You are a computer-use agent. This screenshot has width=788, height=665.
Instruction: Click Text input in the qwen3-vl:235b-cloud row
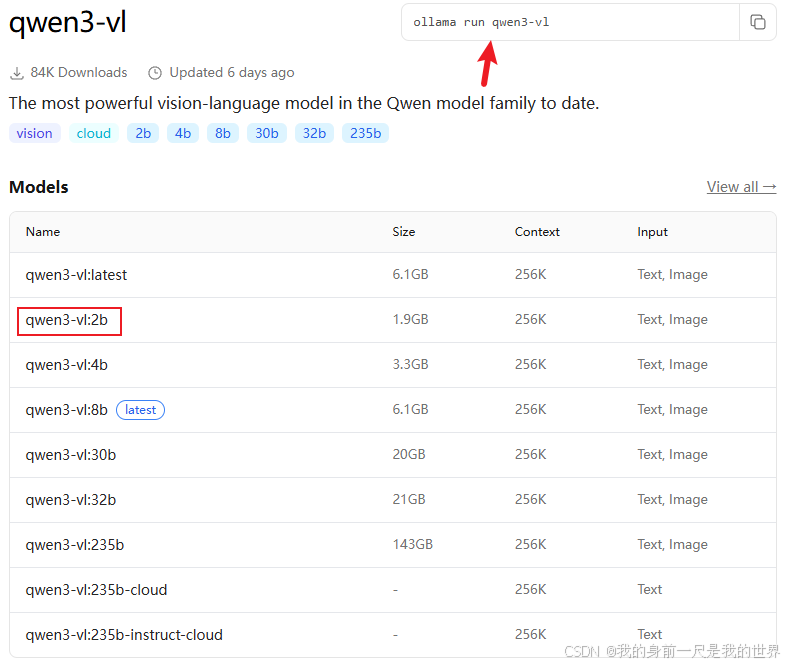(x=649, y=590)
